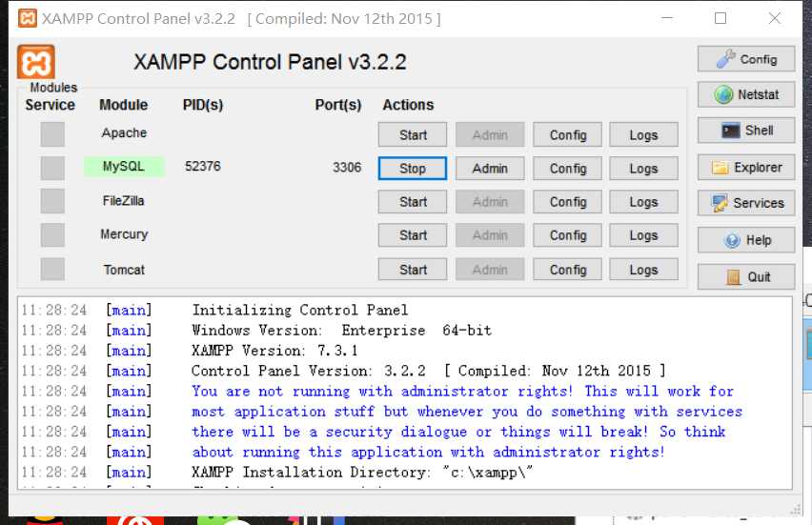View FileZilla Logs

point(643,202)
